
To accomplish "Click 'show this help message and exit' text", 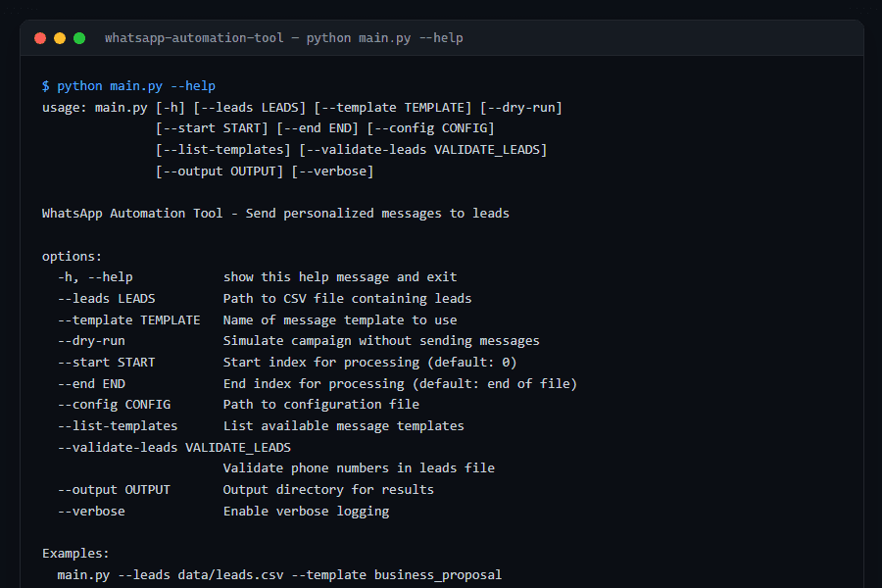I will click(340, 277).
